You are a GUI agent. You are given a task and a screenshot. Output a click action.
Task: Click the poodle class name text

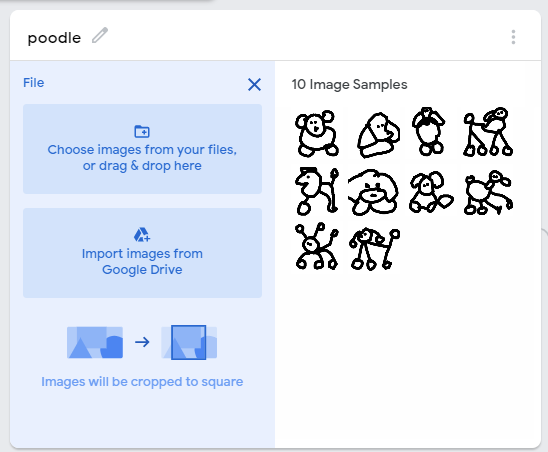tap(54, 37)
